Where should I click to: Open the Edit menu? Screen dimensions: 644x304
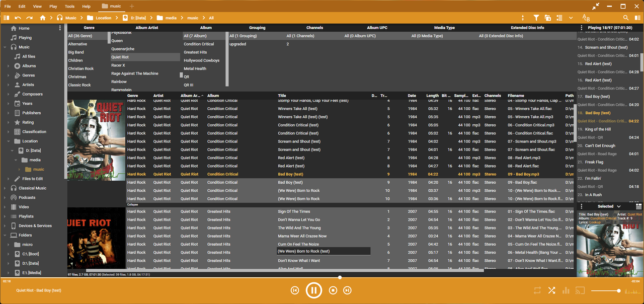(22, 7)
